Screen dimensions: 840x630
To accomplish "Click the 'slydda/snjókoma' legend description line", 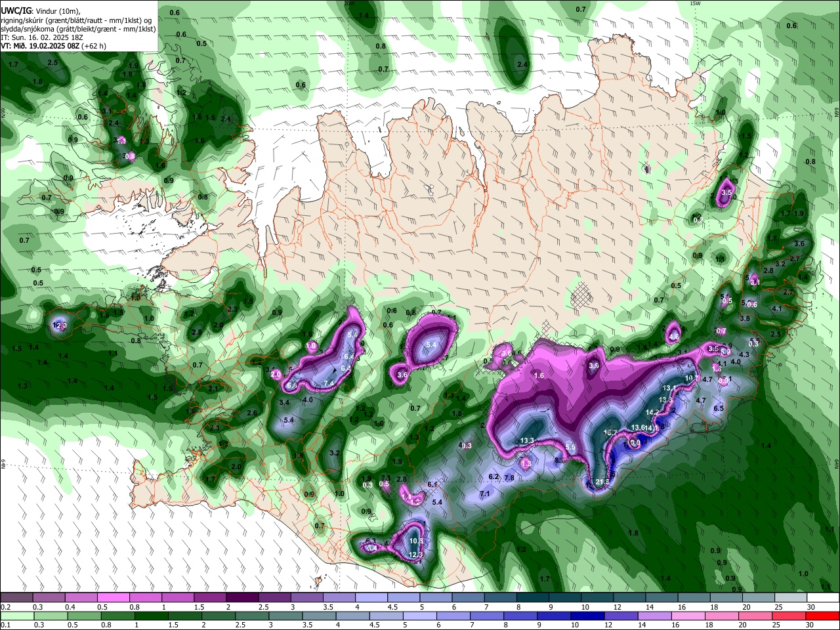I will (78, 29).
